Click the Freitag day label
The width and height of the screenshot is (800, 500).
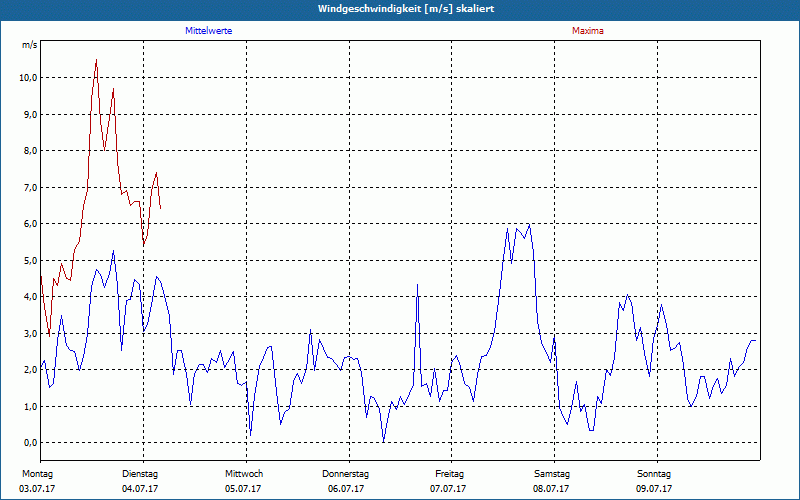[449, 474]
